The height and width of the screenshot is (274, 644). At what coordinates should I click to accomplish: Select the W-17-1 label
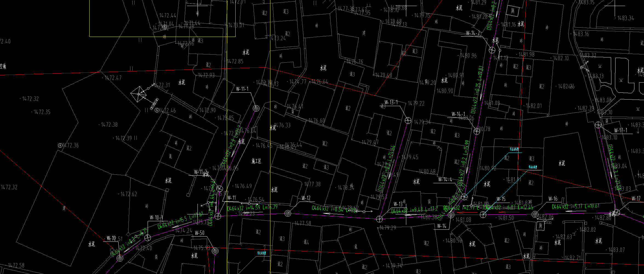coord(621,130)
